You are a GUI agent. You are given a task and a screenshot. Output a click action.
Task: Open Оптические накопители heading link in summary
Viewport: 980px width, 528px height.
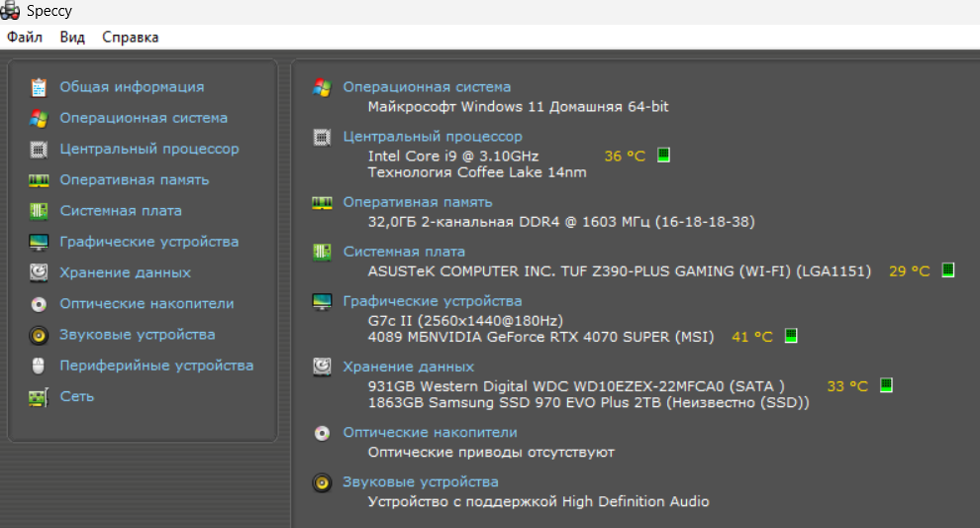(x=430, y=432)
